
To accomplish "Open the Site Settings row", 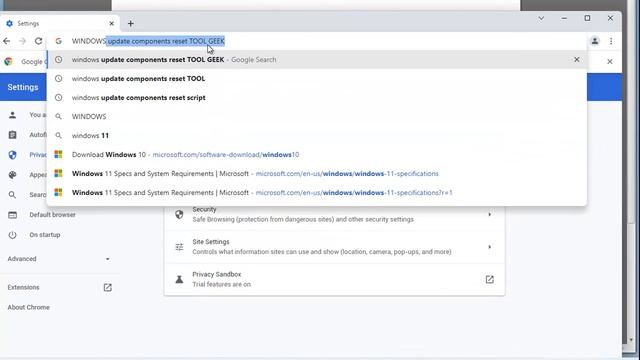I will [x=334, y=247].
